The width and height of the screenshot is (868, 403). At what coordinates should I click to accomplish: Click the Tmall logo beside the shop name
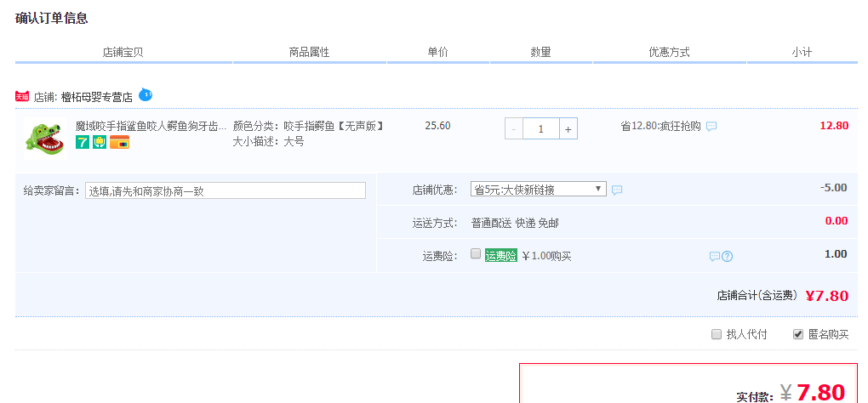pyautogui.click(x=21, y=97)
